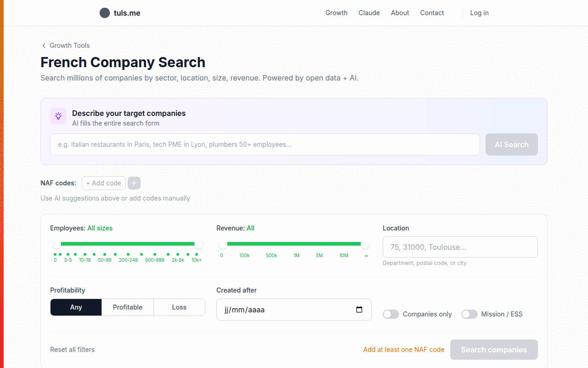Click the Log in link
Image resolution: width=588 pixels, height=368 pixels.
(x=479, y=13)
